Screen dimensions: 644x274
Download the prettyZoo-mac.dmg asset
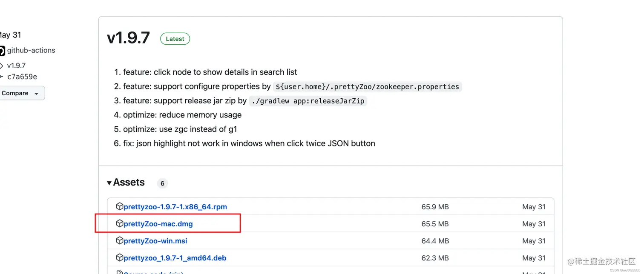coord(158,223)
